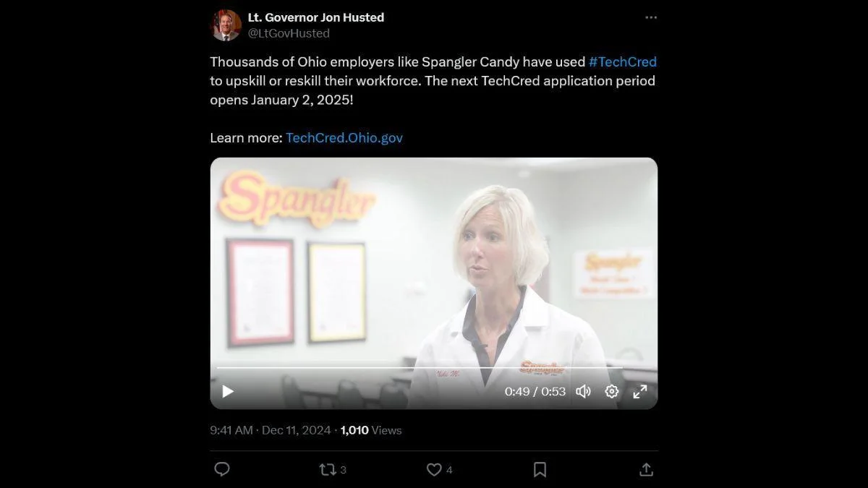868x488 pixels.
Task: Open the share post icon
Action: (647, 469)
